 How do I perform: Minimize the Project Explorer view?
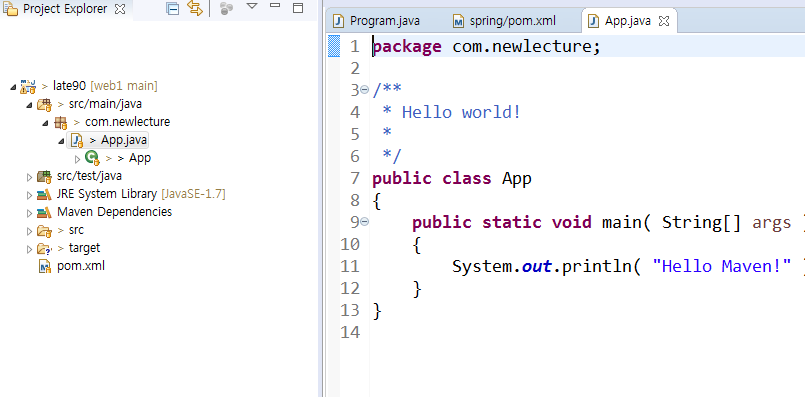coord(275,6)
